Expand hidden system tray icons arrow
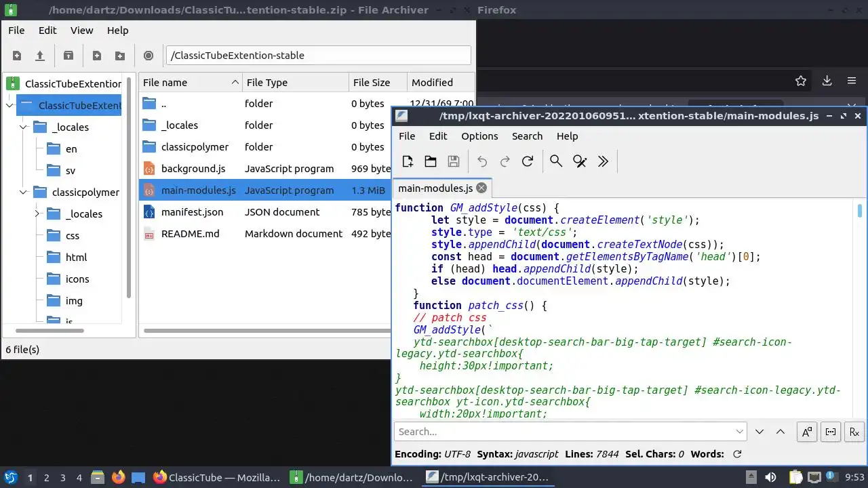868x488 pixels. pos(751,477)
